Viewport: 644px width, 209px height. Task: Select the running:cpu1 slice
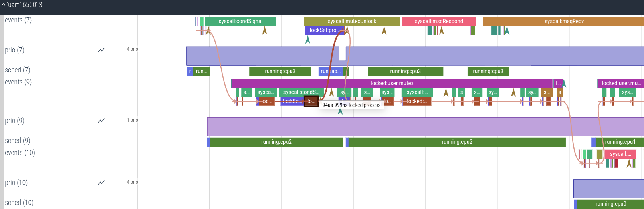[620, 142]
